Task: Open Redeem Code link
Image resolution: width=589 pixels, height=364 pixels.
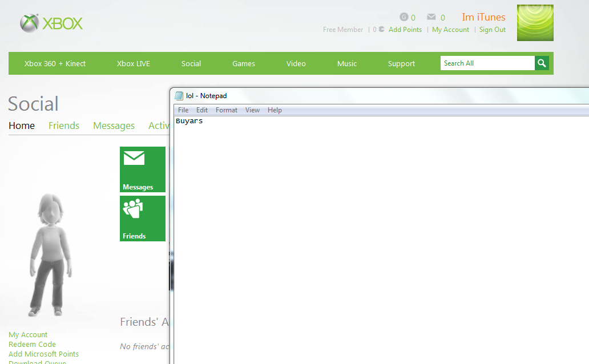Action: [33, 344]
